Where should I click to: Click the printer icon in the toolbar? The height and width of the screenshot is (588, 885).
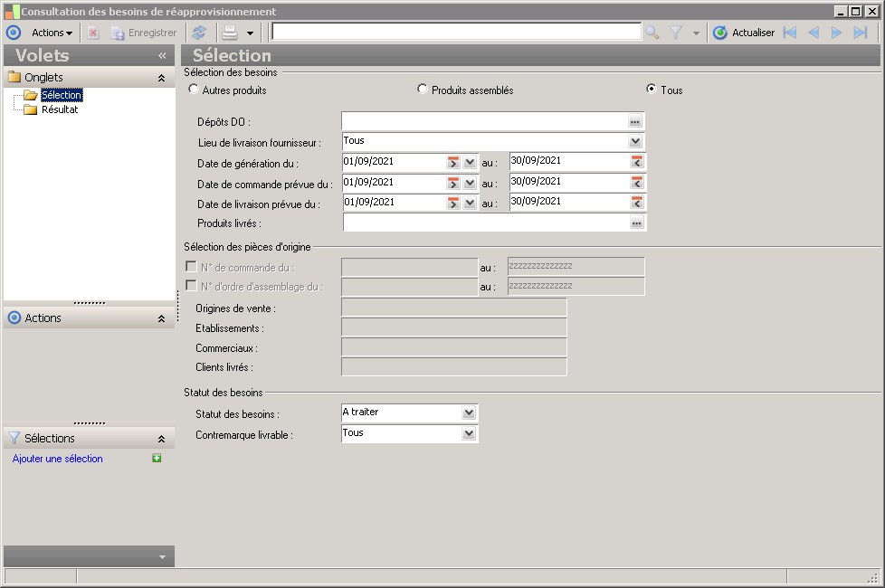click(230, 33)
